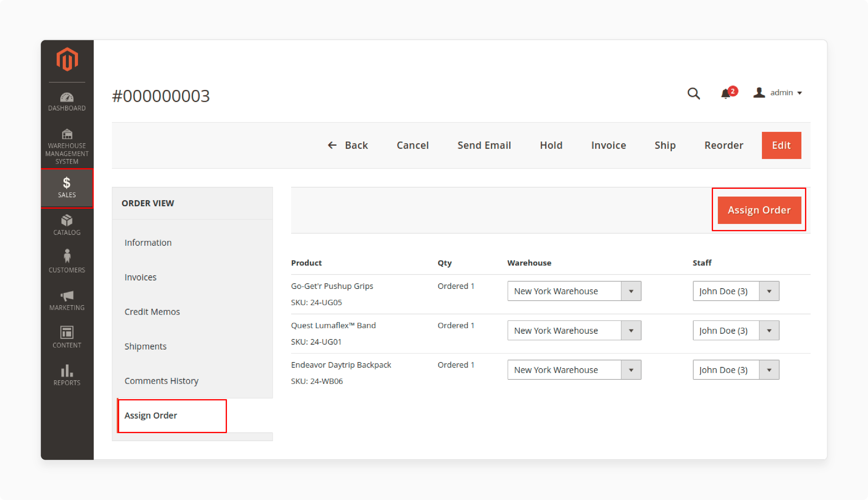Cancel the order via Cancel button
This screenshot has width=868, height=500.
[412, 145]
